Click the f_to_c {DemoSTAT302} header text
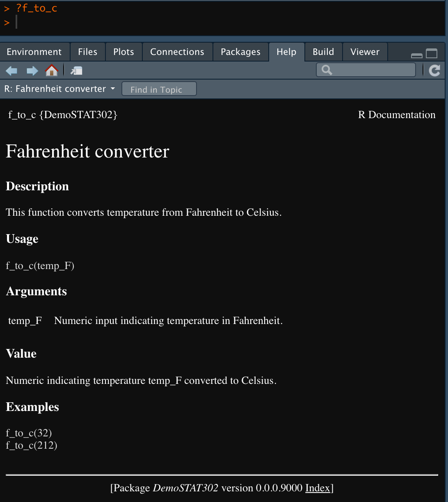 63,115
